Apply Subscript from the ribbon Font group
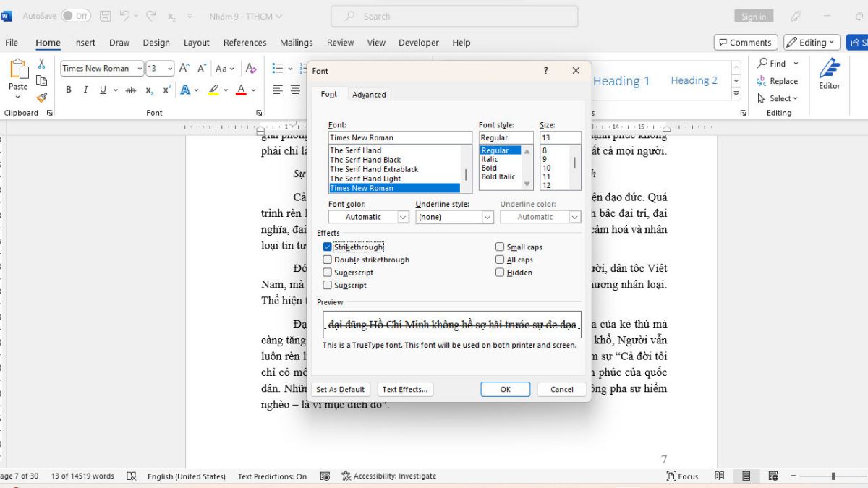Viewport: 868px width, 488px height. (x=149, y=90)
